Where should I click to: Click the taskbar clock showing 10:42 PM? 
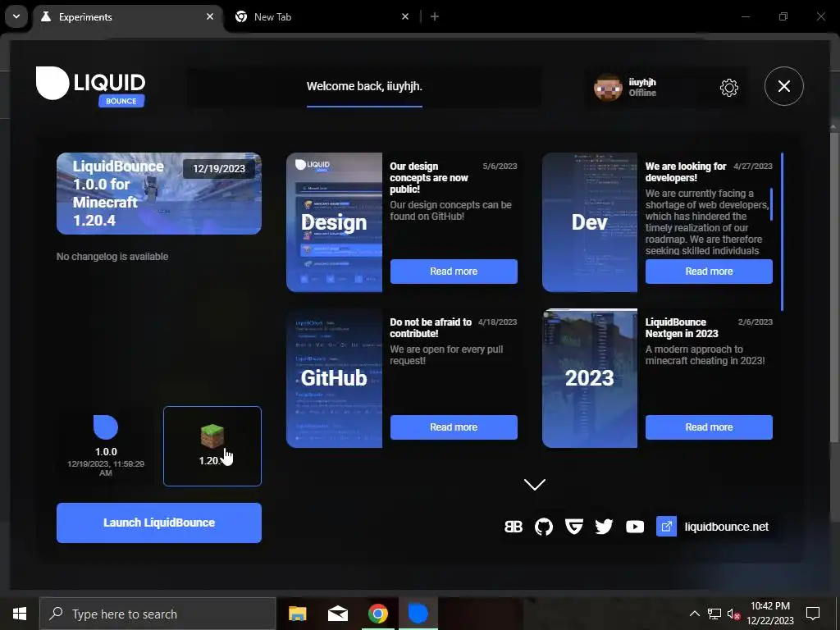coord(770,614)
